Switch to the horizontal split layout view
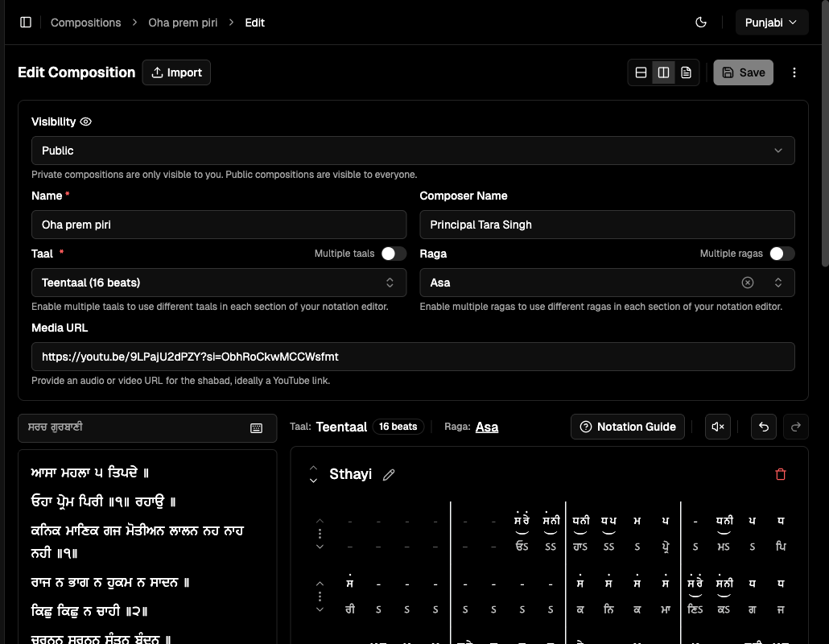The height and width of the screenshot is (644, 829). (641, 72)
